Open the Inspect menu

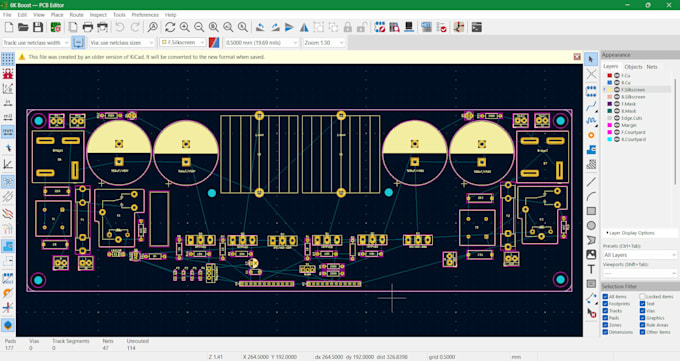pyautogui.click(x=98, y=15)
